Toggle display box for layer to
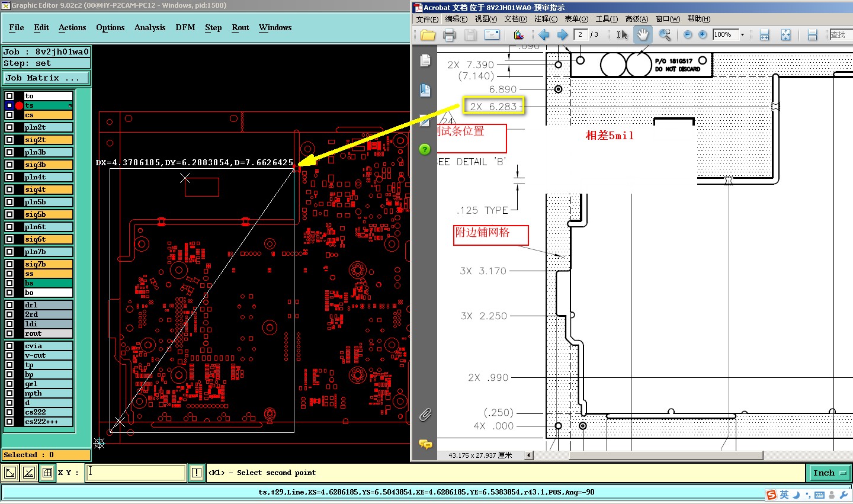The width and height of the screenshot is (853, 504). click(x=9, y=96)
